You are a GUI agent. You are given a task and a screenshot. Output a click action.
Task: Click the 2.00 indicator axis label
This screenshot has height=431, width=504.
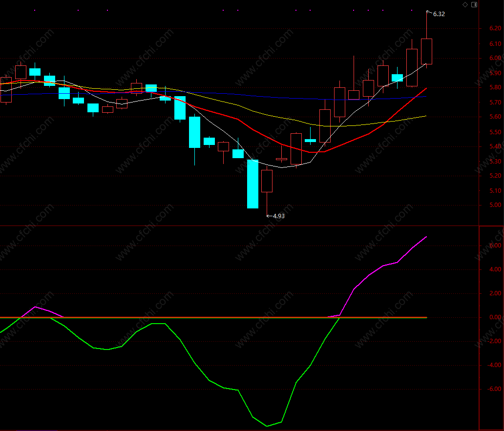pos(495,293)
